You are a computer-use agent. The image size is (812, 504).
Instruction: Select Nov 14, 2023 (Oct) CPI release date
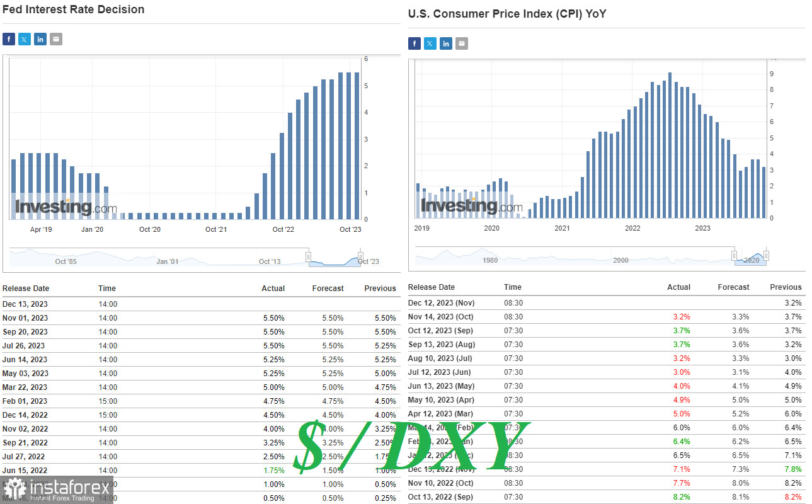[x=440, y=317]
